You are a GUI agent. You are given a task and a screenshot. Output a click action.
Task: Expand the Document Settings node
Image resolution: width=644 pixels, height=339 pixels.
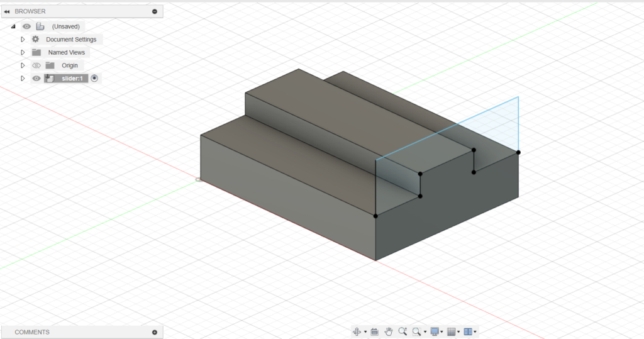23,40
